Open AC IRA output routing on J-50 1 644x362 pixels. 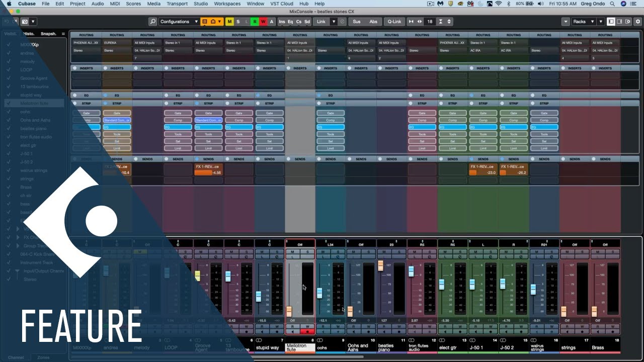tap(483, 50)
